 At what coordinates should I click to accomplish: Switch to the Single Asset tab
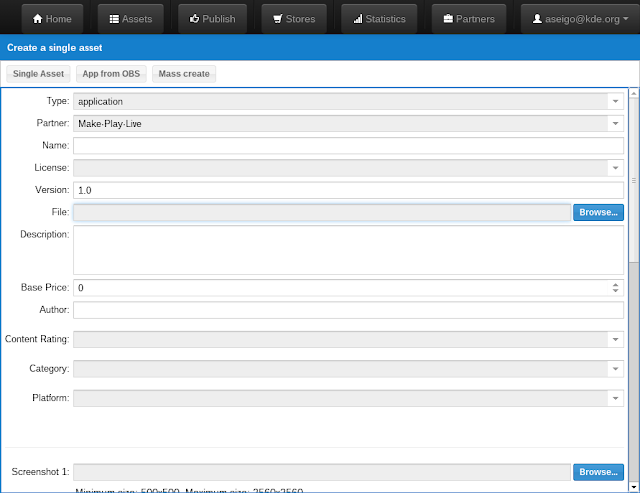pyautogui.click(x=38, y=74)
